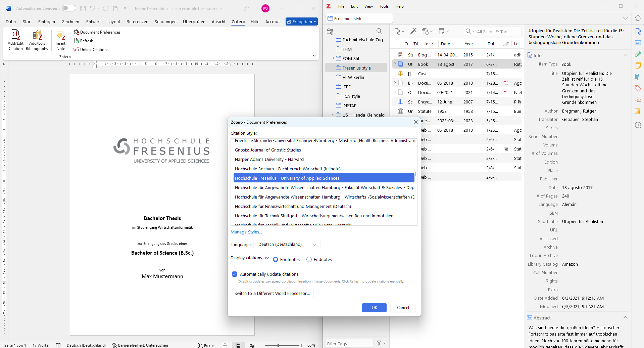This screenshot has height=348, width=644.
Task: Click Add/Edit Citation icon in Zotero ribbon
Action: (15, 35)
